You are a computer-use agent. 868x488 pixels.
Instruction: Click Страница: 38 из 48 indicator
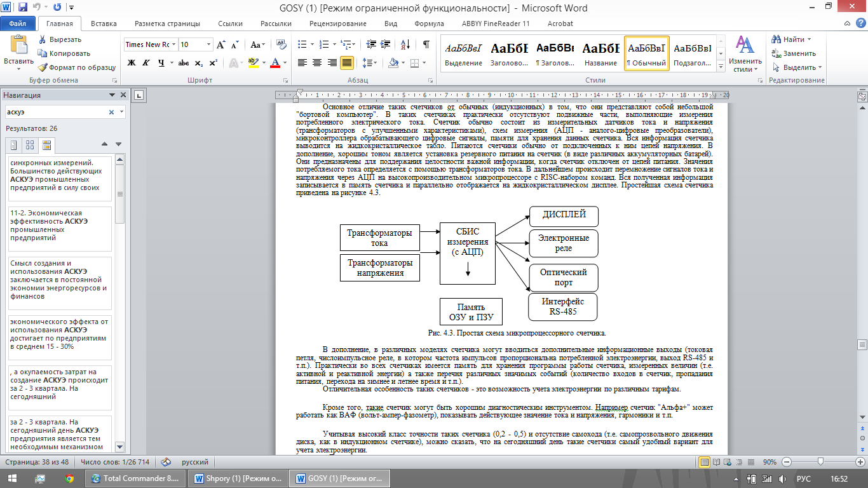point(37,462)
